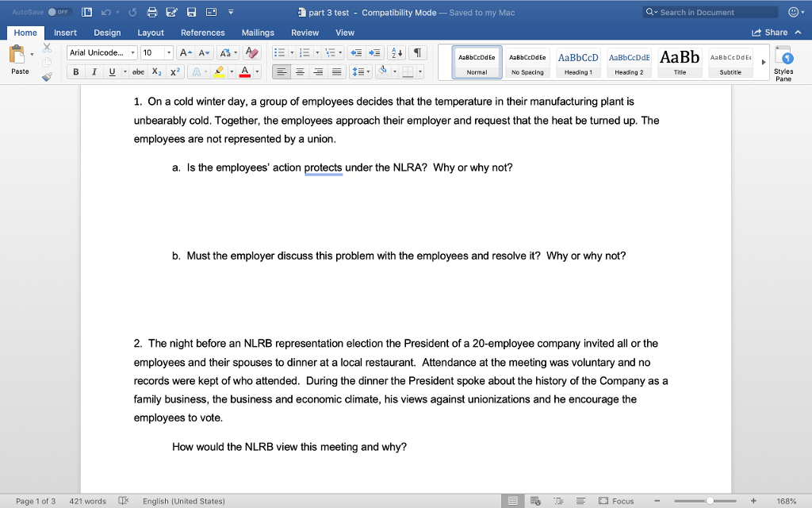Click the Redo icon in title bar
The width and height of the screenshot is (812, 508).
[132, 13]
